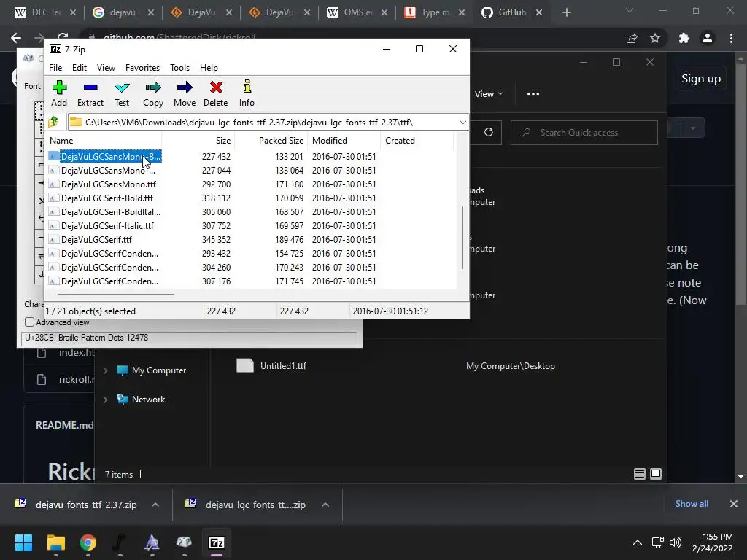747x560 pixels.
Task: Select the DejaVuLGCSerif-Bold.ttf file
Action: (107, 198)
